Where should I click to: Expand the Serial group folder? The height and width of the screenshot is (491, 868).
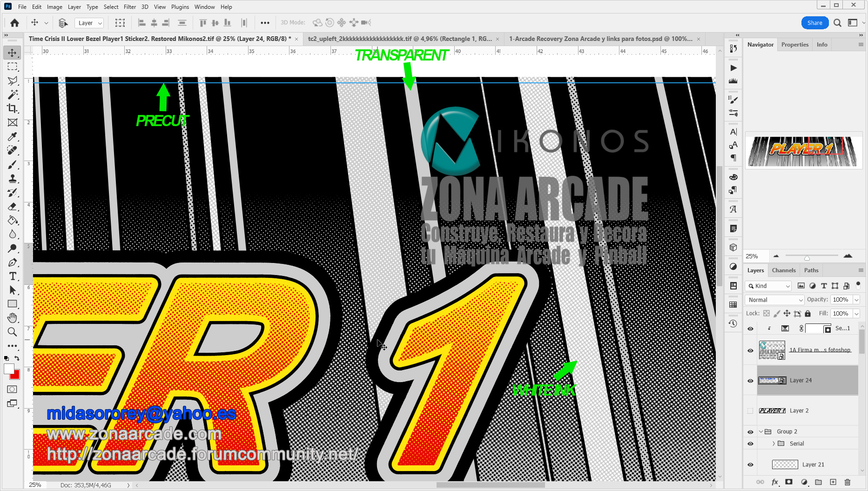(x=774, y=444)
